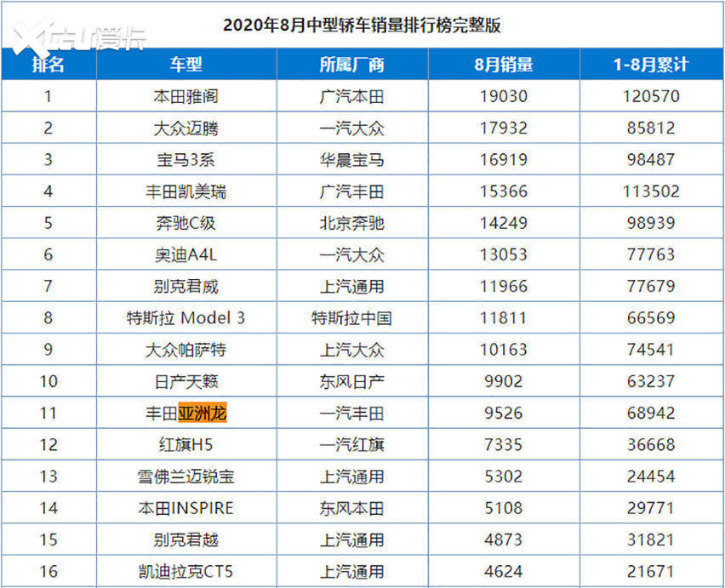Click manufacturer 北京奔驰
This screenshot has width=725, height=588.
352,223
